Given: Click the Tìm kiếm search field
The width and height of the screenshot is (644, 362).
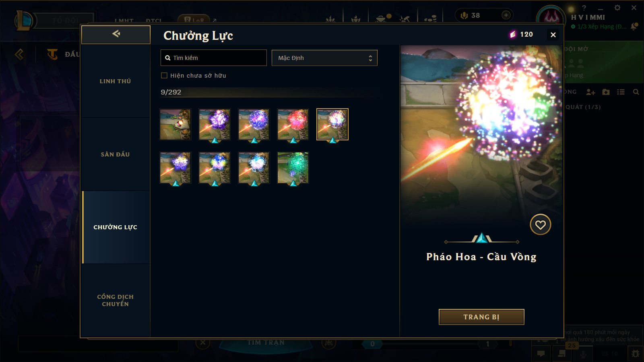Looking at the screenshot, I should [x=214, y=58].
